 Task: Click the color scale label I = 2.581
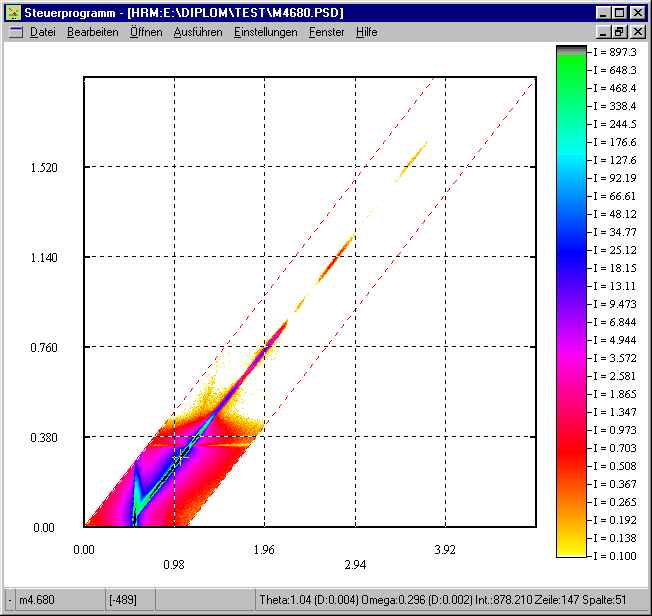(615, 376)
